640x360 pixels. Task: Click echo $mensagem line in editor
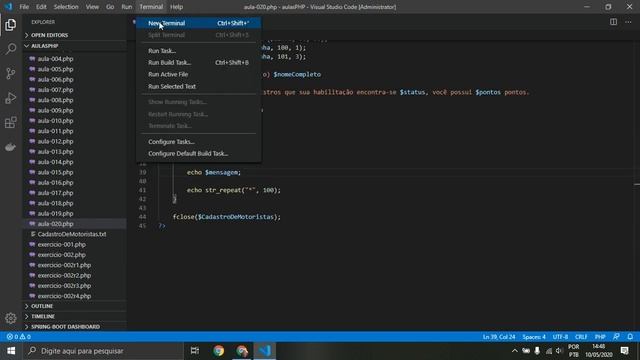click(214, 173)
